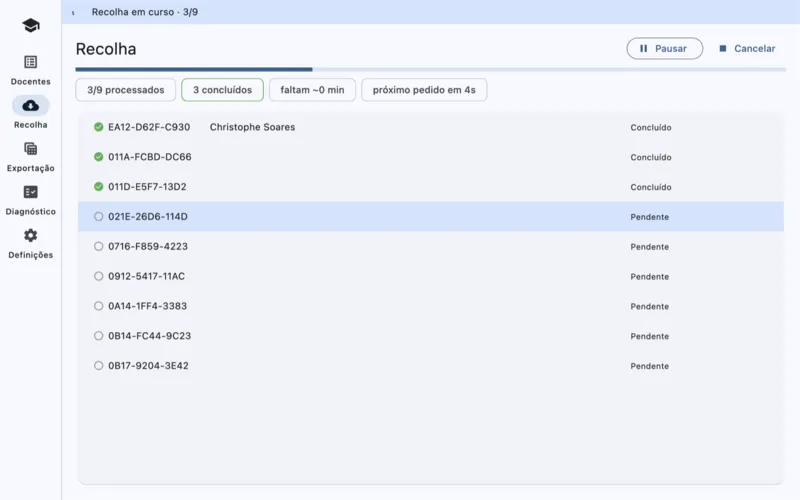Cancel the collection with Cancelar

pyautogui.click(x=747, y=48)
